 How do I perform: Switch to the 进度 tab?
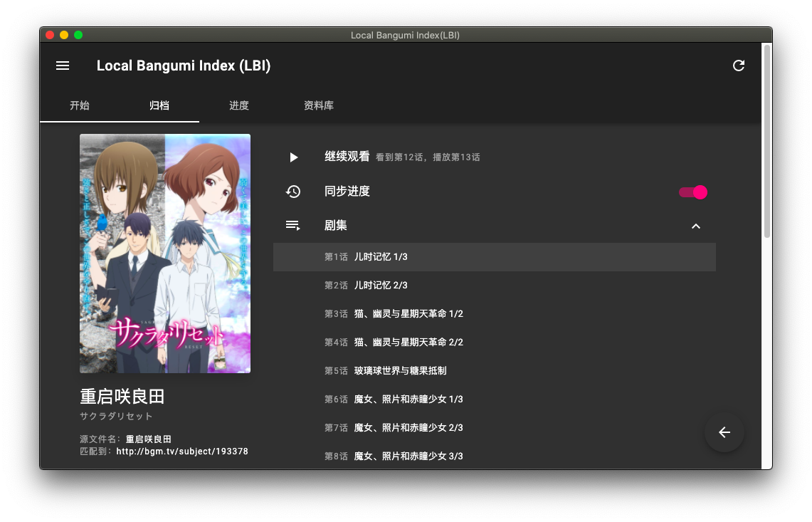238,105
